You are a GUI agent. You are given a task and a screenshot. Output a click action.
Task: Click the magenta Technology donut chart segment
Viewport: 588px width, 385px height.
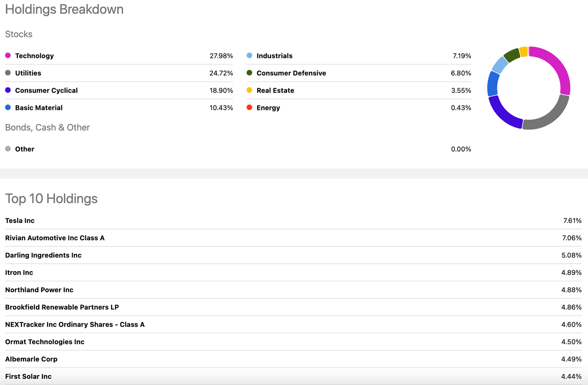coord(556,65)
